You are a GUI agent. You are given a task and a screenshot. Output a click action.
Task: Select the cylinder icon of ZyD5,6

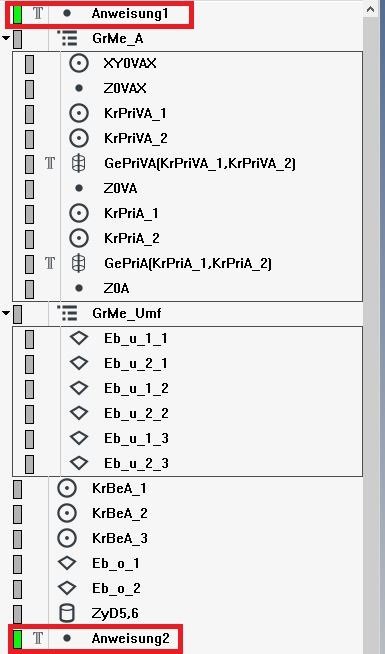67,613
